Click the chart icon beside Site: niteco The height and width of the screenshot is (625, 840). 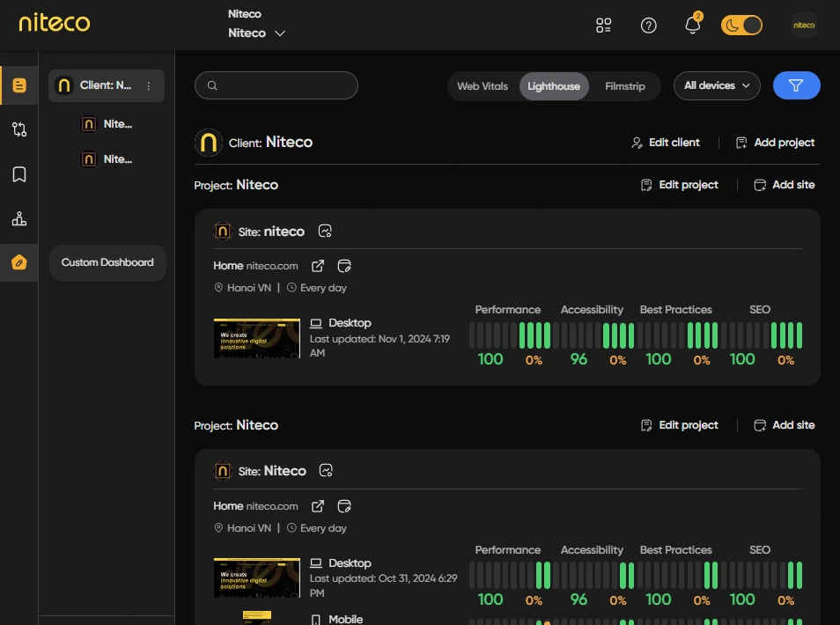[x=325, y=231]
